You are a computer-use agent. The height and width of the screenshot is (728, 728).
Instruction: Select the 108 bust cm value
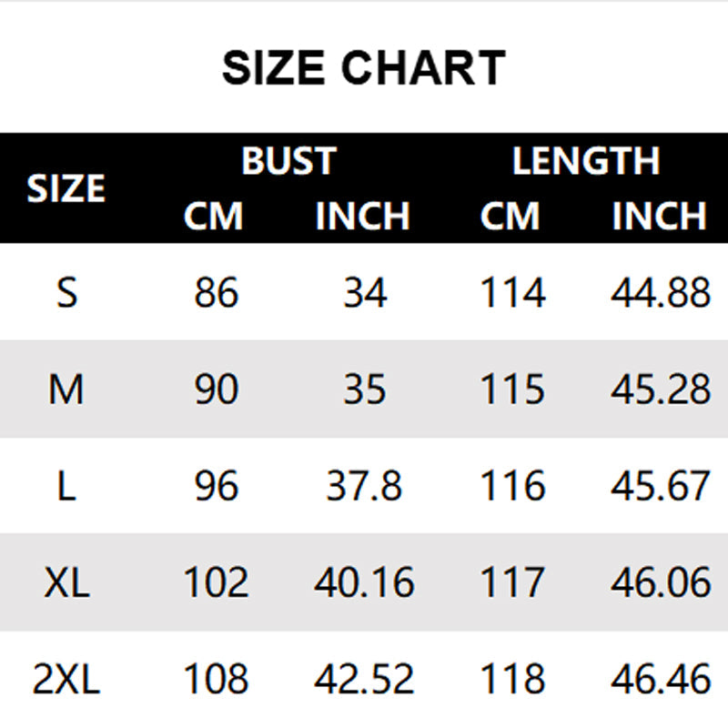tap(217, 679)
